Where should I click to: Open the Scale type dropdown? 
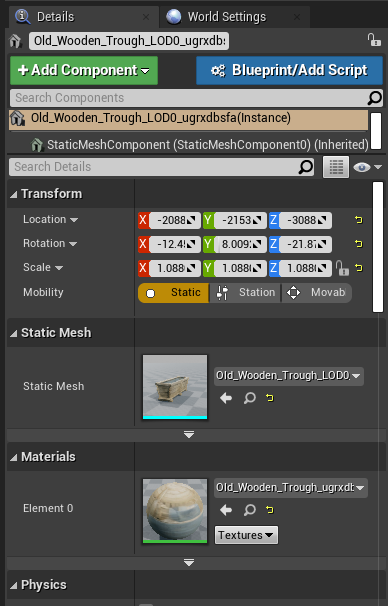(59, 268)
